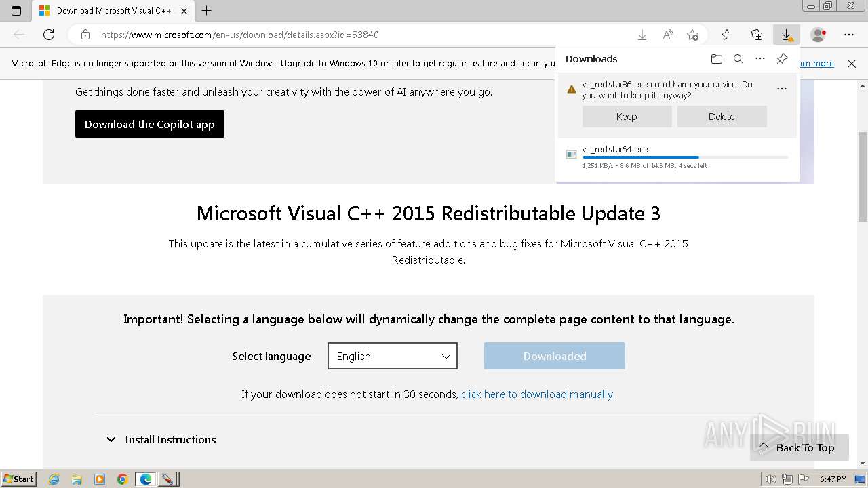
Task: Click the taskbar clock 6:47 PM
Action: (x=833, y=479)
